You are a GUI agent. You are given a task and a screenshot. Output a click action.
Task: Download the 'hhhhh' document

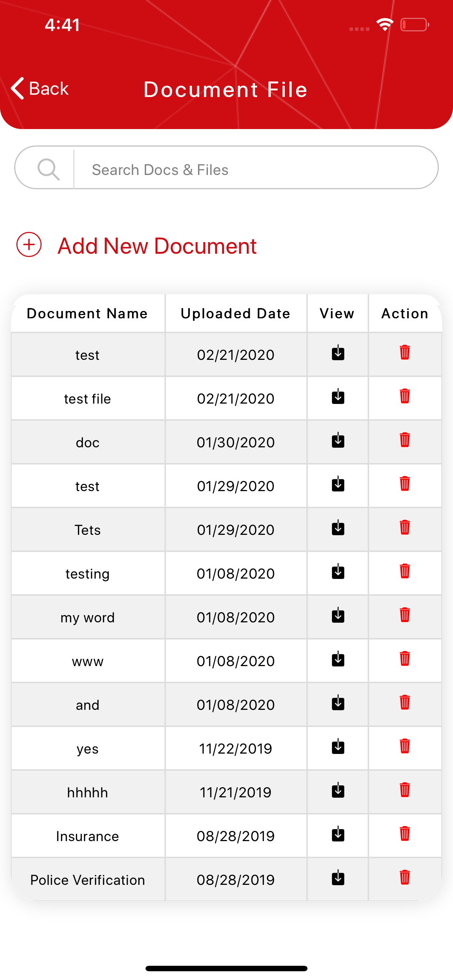pos(338,790)
